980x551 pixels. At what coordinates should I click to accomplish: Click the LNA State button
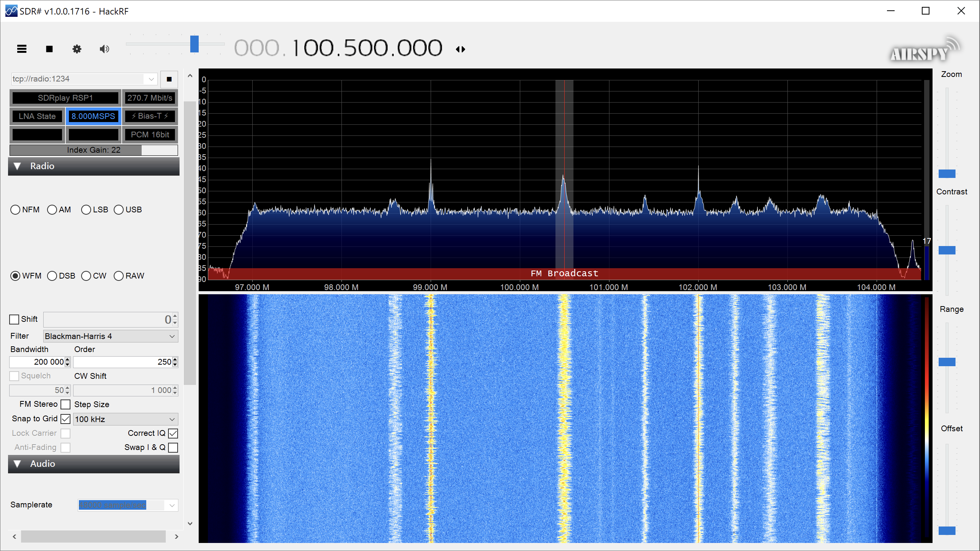[x=37, y=116]
